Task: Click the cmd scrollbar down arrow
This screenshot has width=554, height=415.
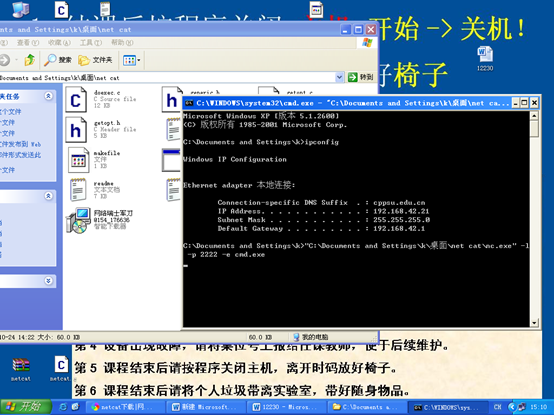Action: [534, 322]
